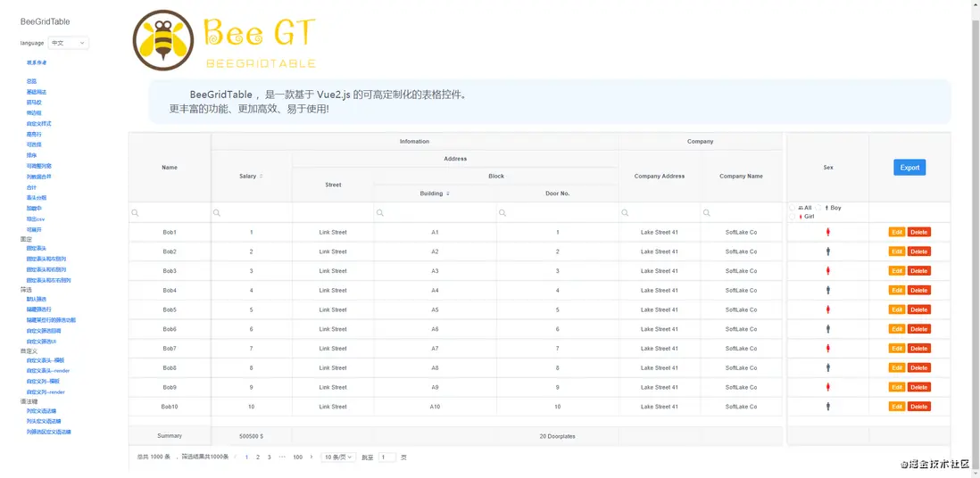Click the search icon in Company Address filter
This screenshot has width=980, height=478.
coord(625,213)
